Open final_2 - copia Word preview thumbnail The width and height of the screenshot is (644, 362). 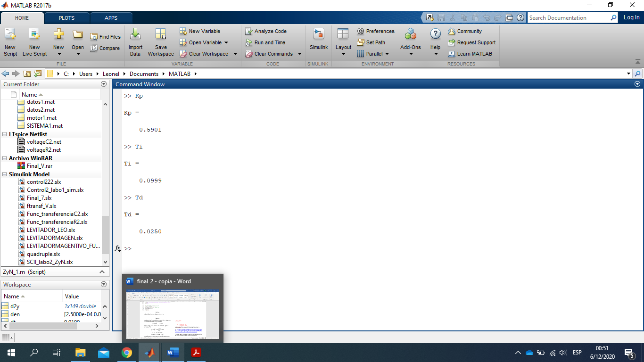coord(173,314)
